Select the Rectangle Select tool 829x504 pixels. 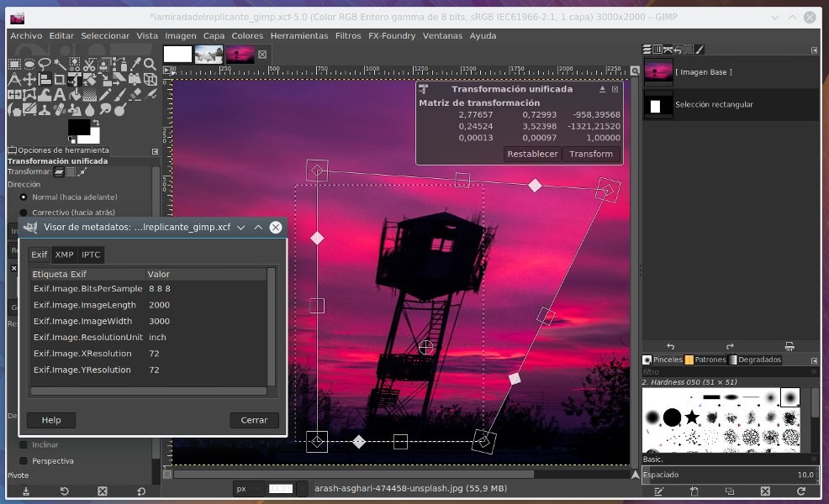(14, 63)
